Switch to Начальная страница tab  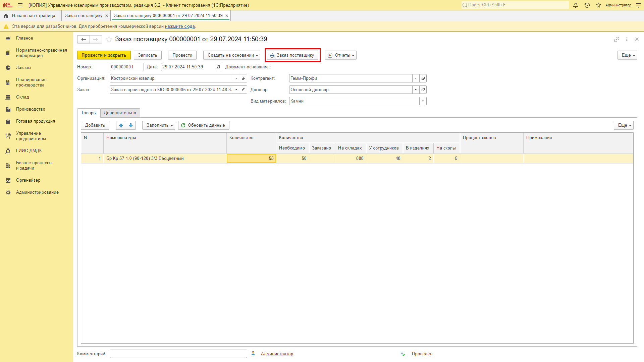[x=31, y=16]
